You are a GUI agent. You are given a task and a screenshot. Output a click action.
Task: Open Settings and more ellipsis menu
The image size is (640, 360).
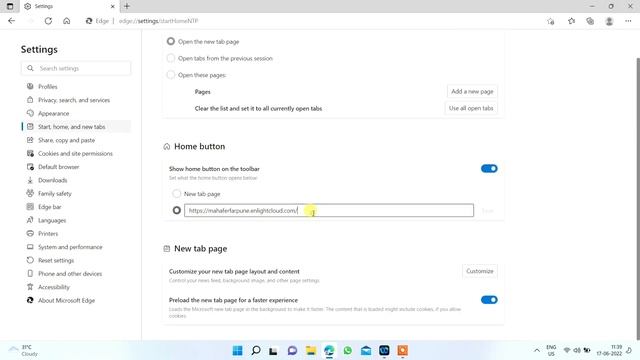[x=628, y=21]
